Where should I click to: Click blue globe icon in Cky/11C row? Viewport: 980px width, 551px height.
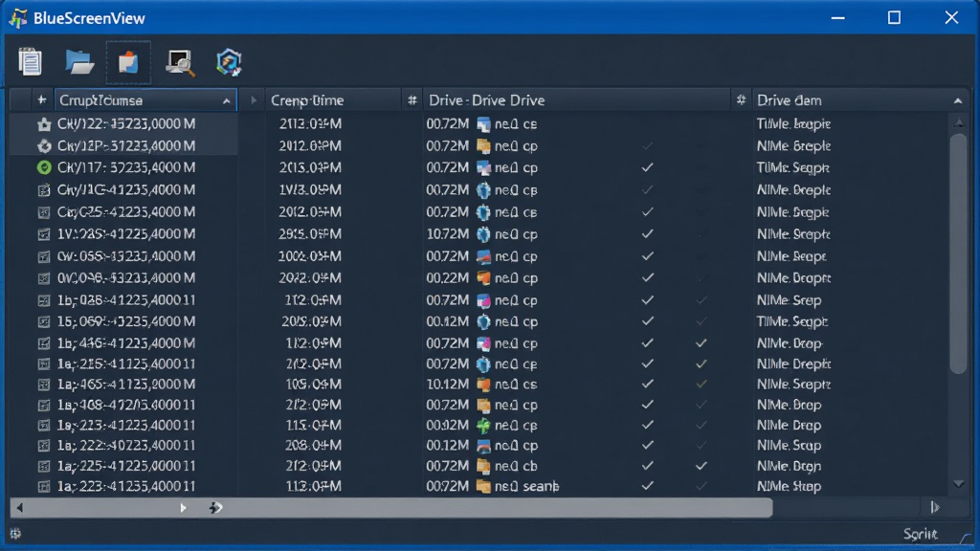[483, 190]
